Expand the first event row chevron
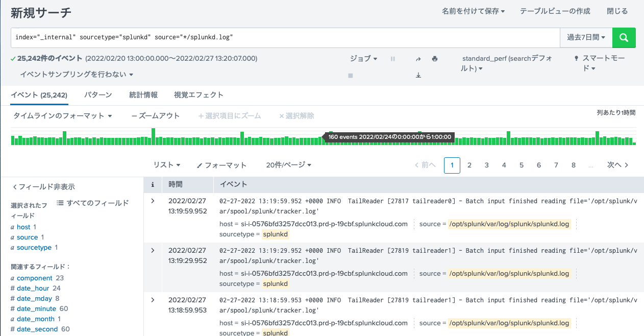This screenshot has width=644, height=336. (152, 201)
